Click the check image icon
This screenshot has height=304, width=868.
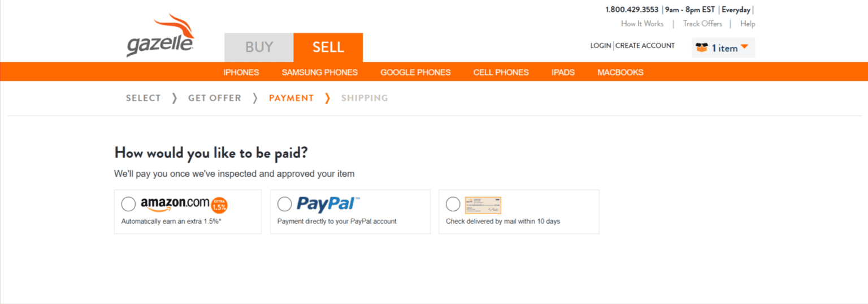(x=483, y=205)
